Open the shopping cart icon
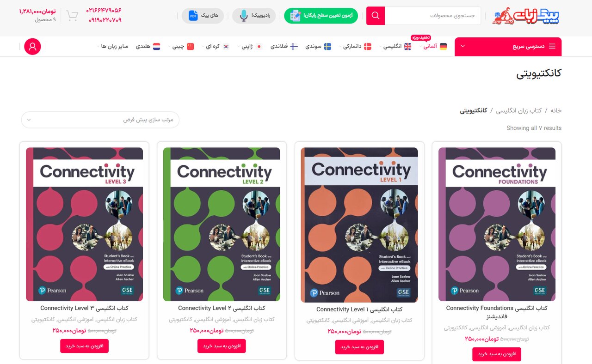Viewport: 592px width, 364px height. click(x=72, y=16)
